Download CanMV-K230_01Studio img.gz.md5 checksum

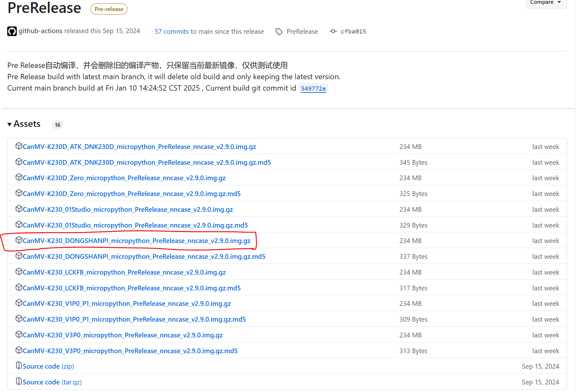pyautogui.click(x=135, y=225)
